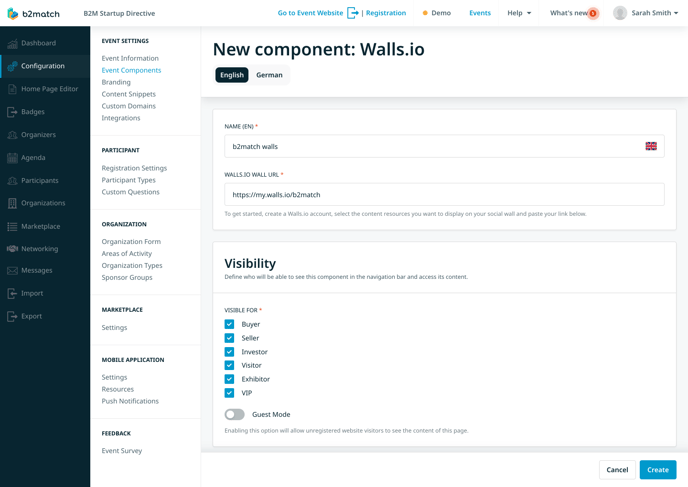The height and width of the screenshot is (487, 688).
Task: Click the Agenda calendar icon
Action: pyautogui.click(x=12, y=158)
